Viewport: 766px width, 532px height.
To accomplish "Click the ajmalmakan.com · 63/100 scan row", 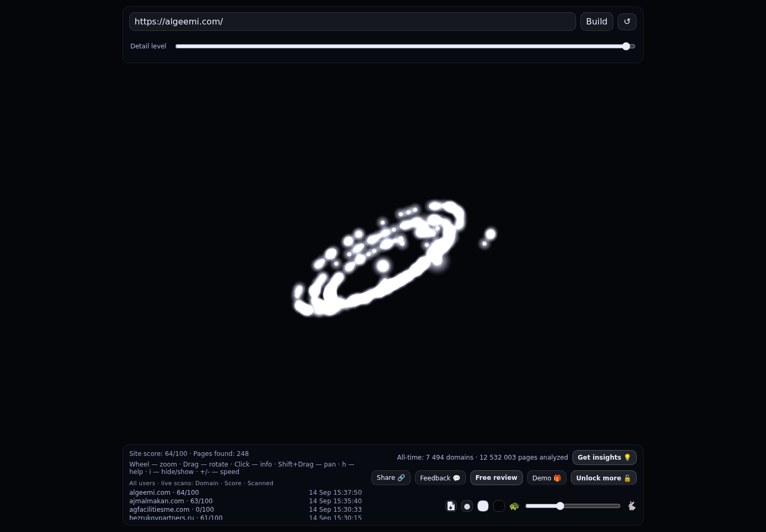I will tap(245, 501).
